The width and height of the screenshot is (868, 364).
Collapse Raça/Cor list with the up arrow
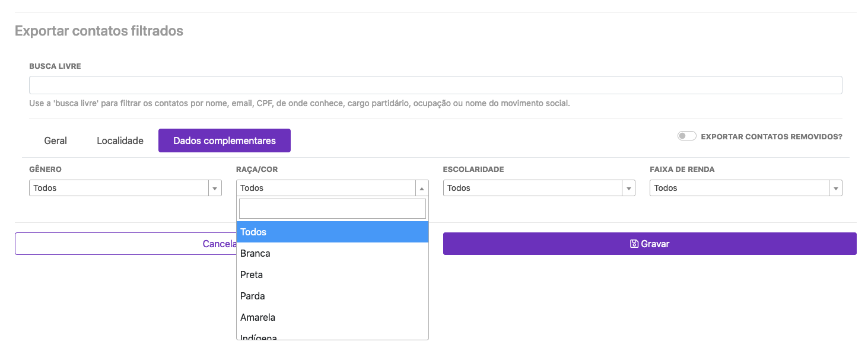pyautogui.click(x=421, y=189)
